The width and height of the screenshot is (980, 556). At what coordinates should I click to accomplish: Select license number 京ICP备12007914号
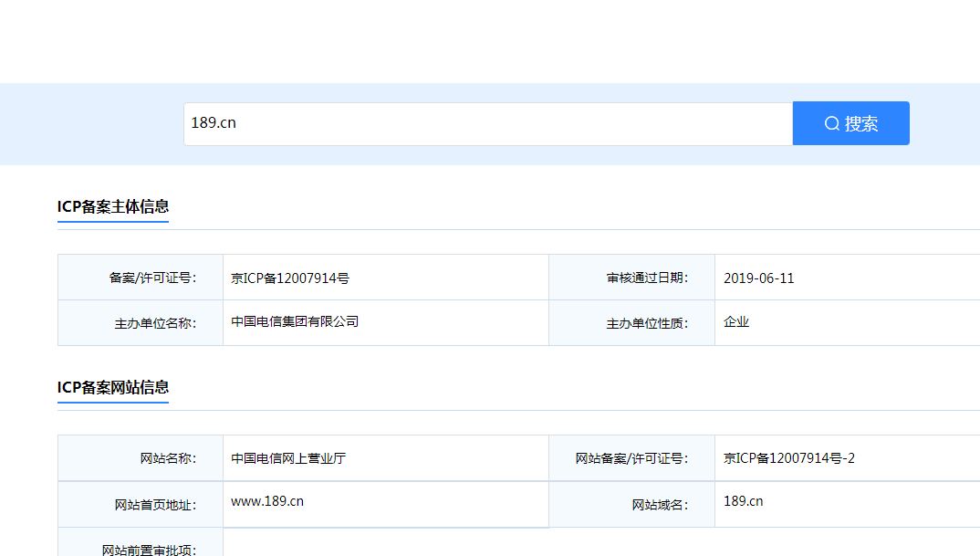290,278
